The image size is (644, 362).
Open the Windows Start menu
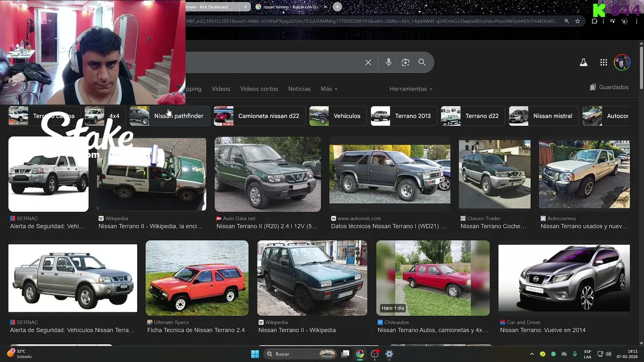pyautogui.click(x=255, y=354)
